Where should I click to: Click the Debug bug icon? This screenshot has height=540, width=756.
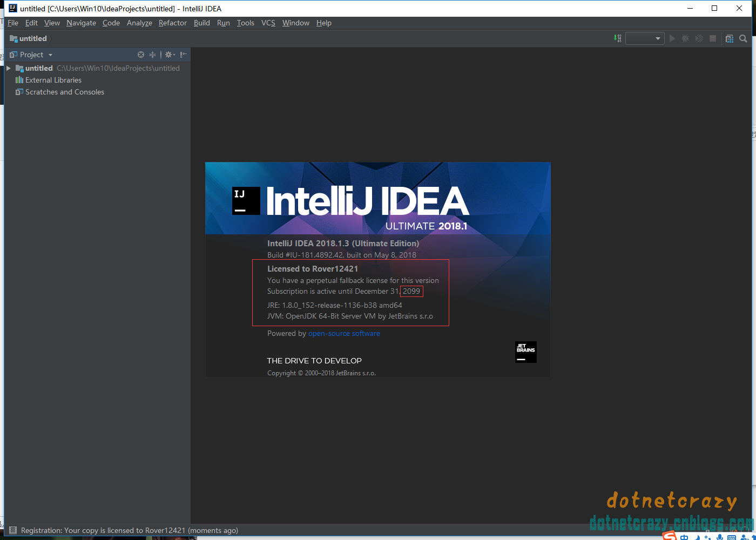point(686,38)
